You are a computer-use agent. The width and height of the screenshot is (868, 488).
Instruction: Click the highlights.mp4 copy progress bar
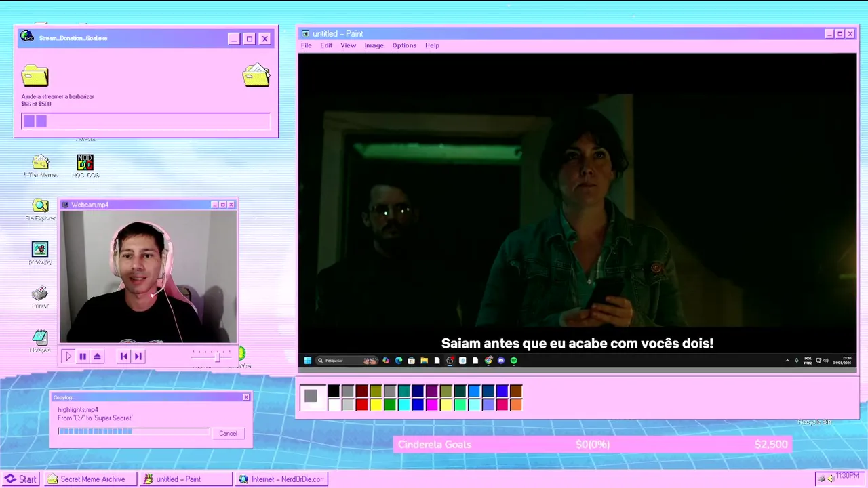pyautogui.click(x=134, y=431)
